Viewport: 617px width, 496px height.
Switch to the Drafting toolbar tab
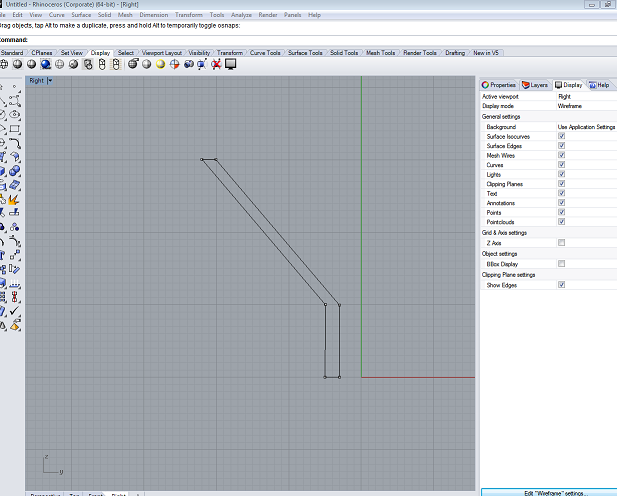(455, 53)
